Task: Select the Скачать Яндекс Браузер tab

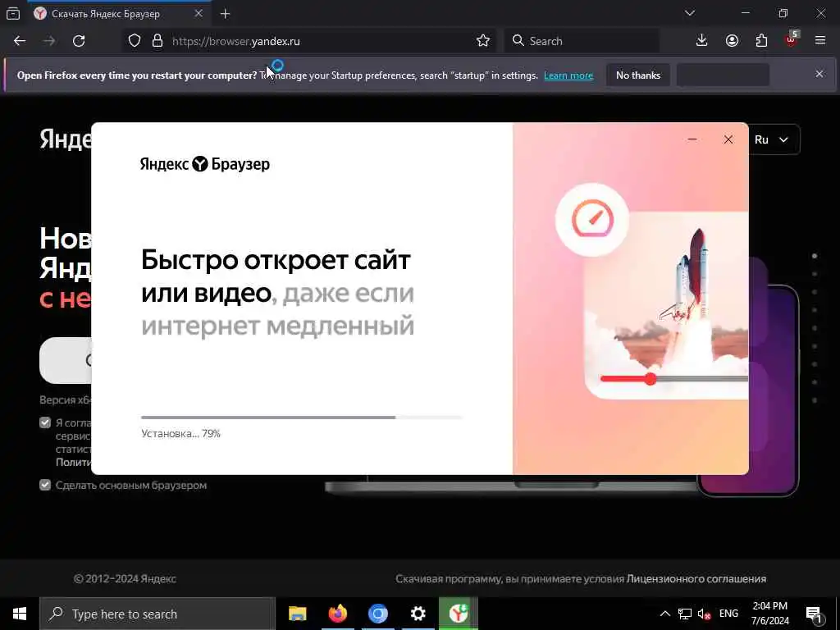Action: (x=118, y=14)
